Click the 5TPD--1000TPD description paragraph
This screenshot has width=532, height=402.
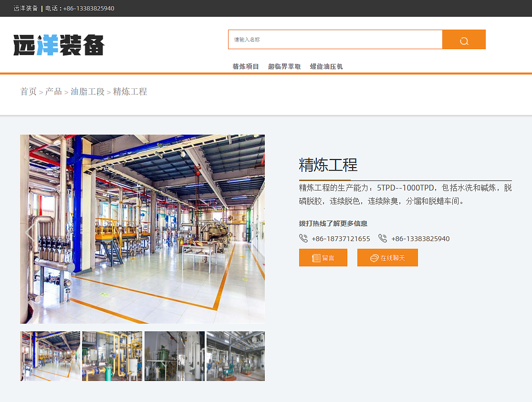point(406,194)
